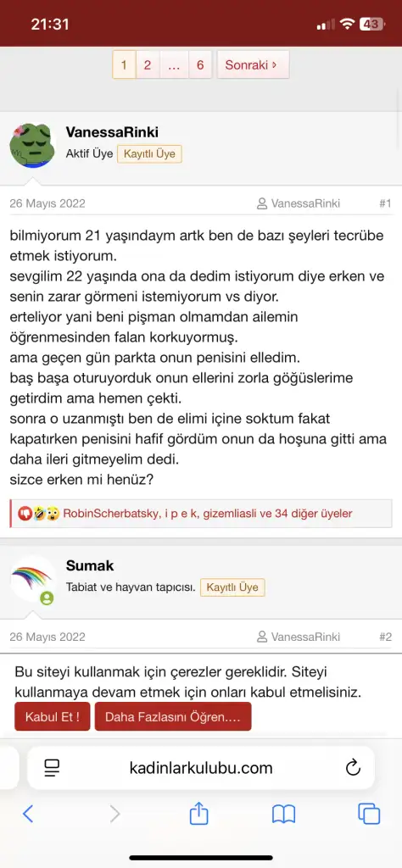Go to page 6 of thread
The height and width of the screenshot is (868, 402).
coord(200,65)
